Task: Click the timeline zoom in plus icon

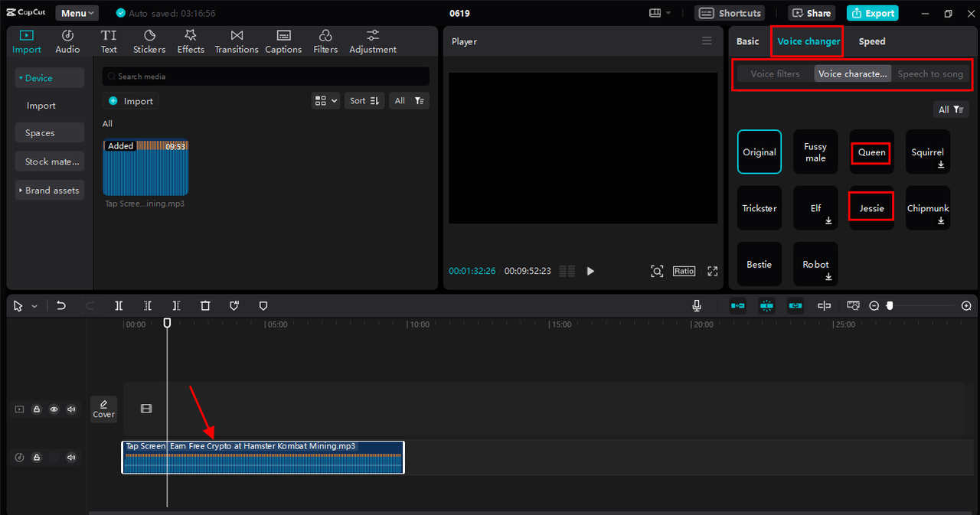Action: tap(966, 305)
